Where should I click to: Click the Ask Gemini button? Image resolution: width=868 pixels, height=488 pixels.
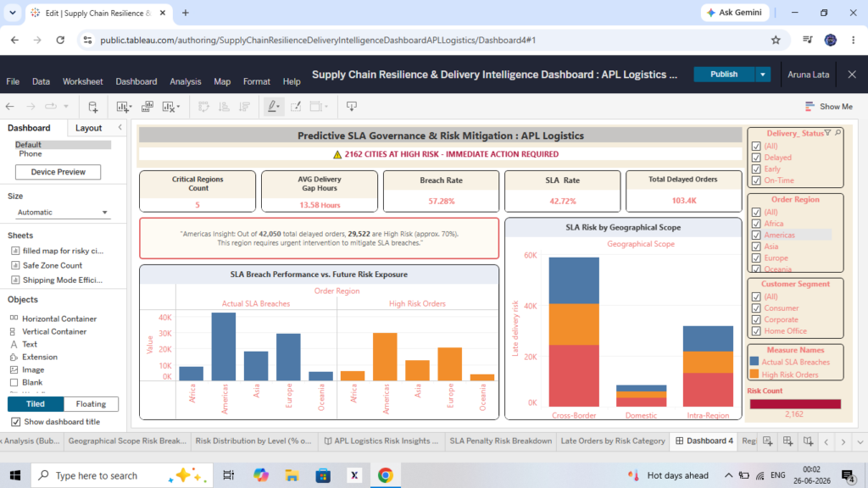(735, 13)
